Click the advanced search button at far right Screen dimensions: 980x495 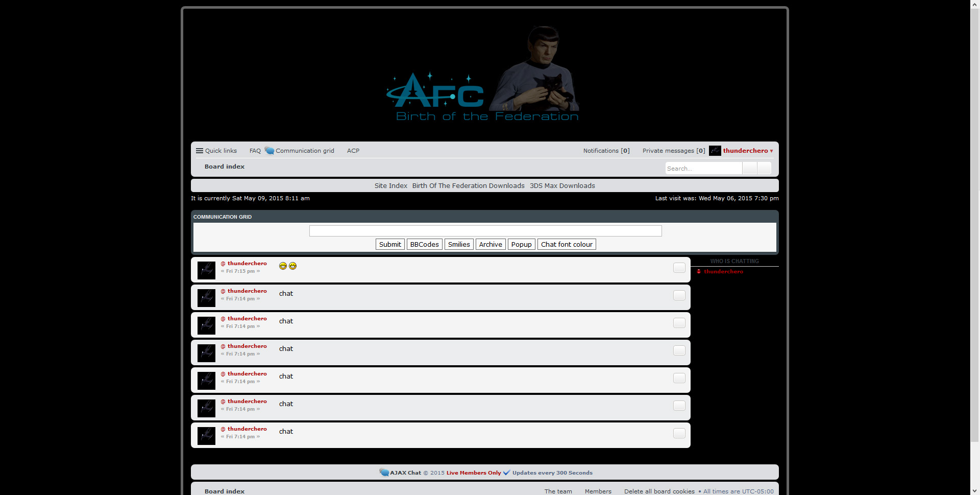[x=764, y=168]
